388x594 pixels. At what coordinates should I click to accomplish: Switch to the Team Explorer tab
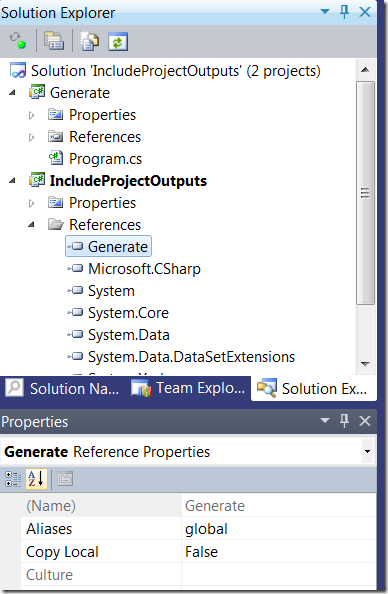pos(188,388)
